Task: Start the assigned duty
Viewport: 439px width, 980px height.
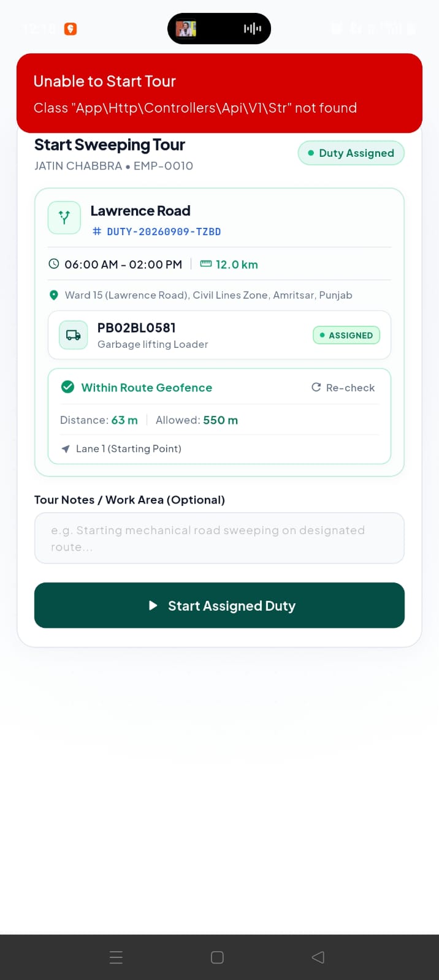Action: (219, 605)
